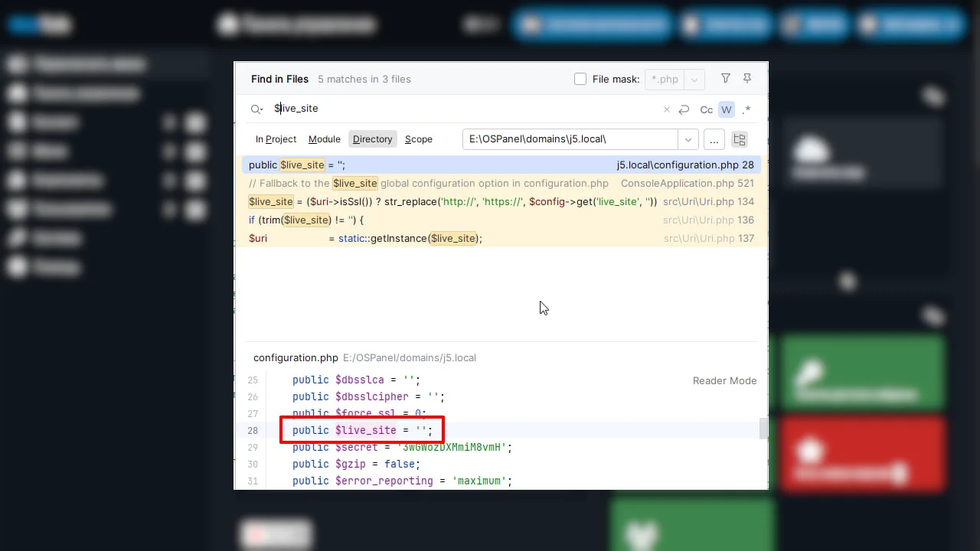Screen dimensions: 980x551
Task: Pin the Find in Files window
Action: [747, 79]
